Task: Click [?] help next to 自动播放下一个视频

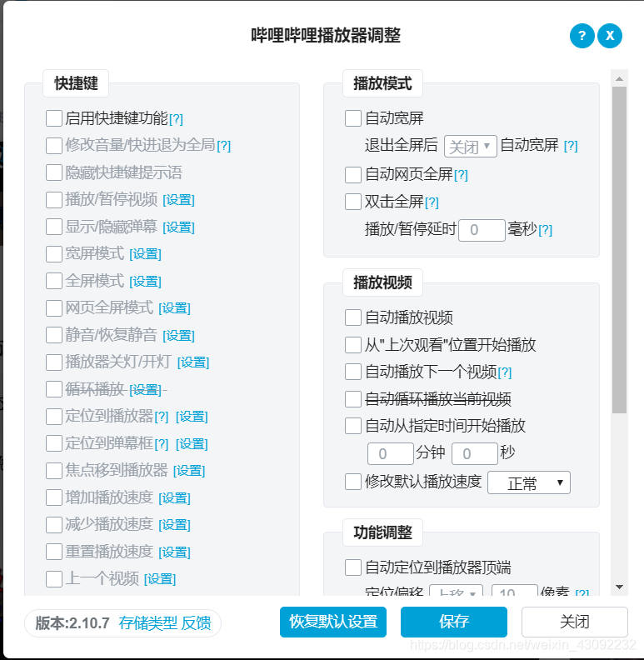Action: (504, 372)
